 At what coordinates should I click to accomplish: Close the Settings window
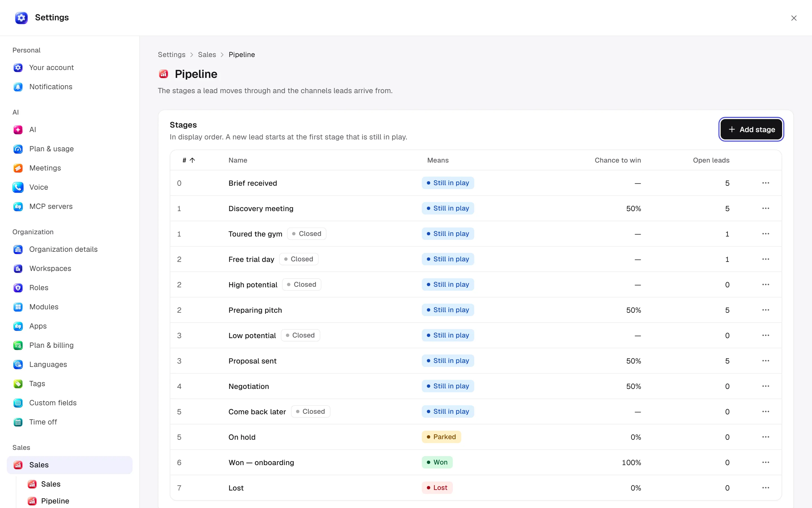794,18
